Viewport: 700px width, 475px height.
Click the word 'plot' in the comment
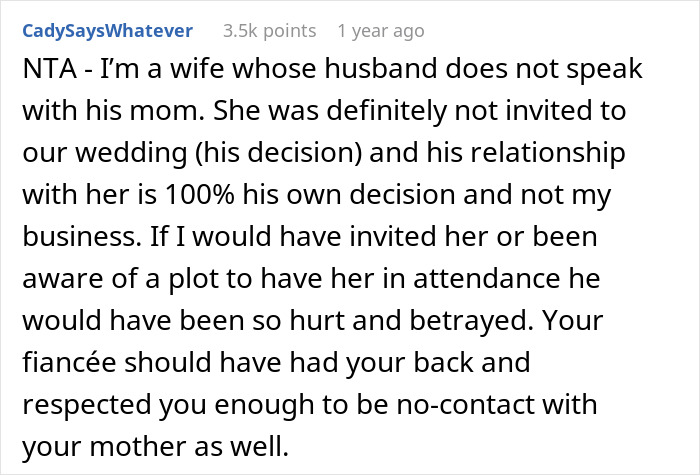point(194,279)
